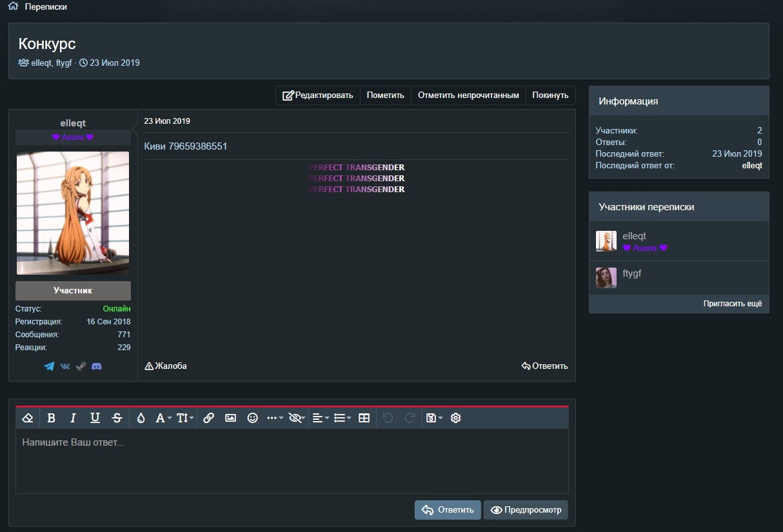The width and height of the screenshot is (783, 532).
Task: Expand the text alignment dropdown
Action: click(x=320, y=418)
